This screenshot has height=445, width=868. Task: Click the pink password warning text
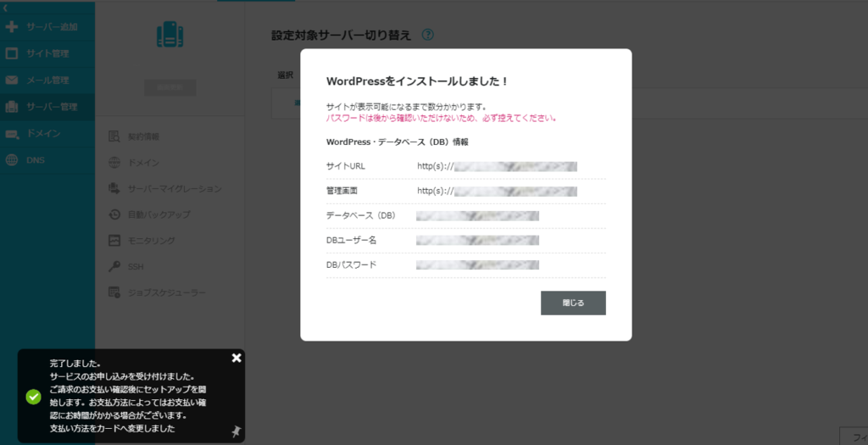pyautogui.click(x=441, y=118)
